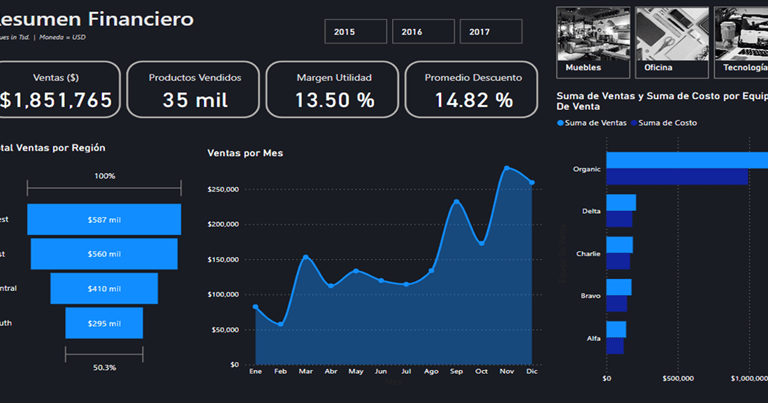Viewport: 768px width, 403px height.
Task: Select the $295 mil funnel bar
Action: [x=104, y=323]
